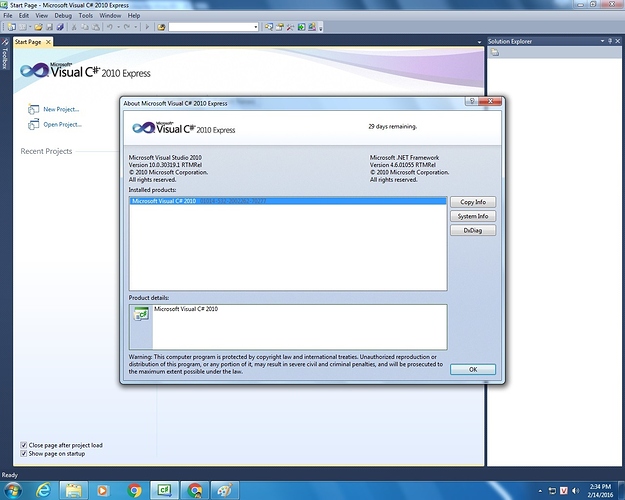Open Solution Explorer via its toolbar icon
Screen dimensions: 625x500
point(269,27)
